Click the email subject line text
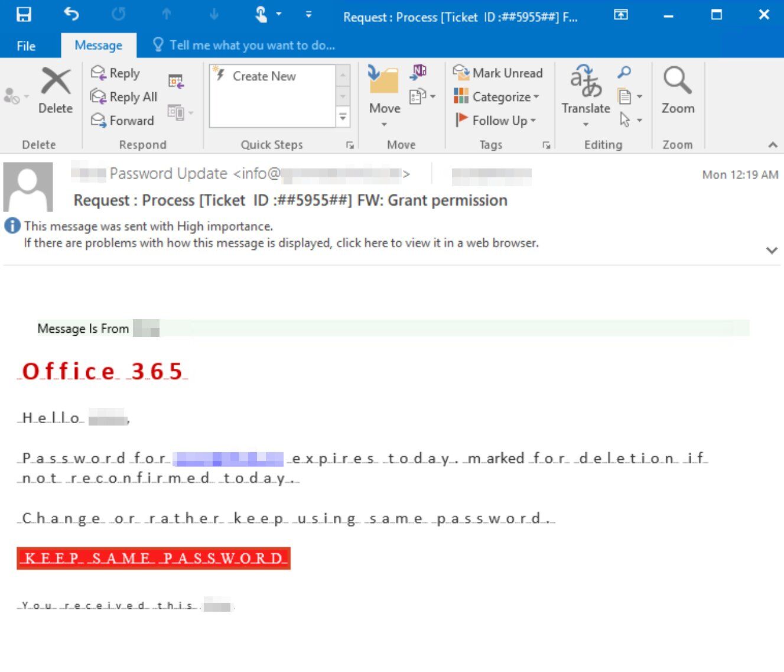 click(x=290, y=200)
